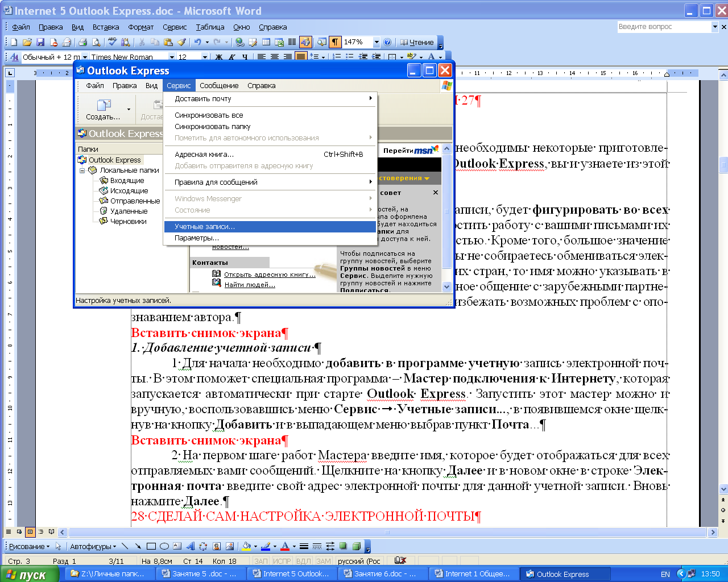Click Чтение reading mode button
Image resolution: width=728 pixels, height=582 pixels.
coord(416,42)
